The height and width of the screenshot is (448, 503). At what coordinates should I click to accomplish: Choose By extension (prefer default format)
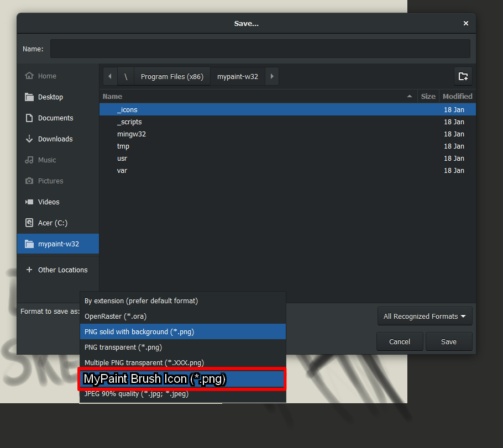click(183, 301)
